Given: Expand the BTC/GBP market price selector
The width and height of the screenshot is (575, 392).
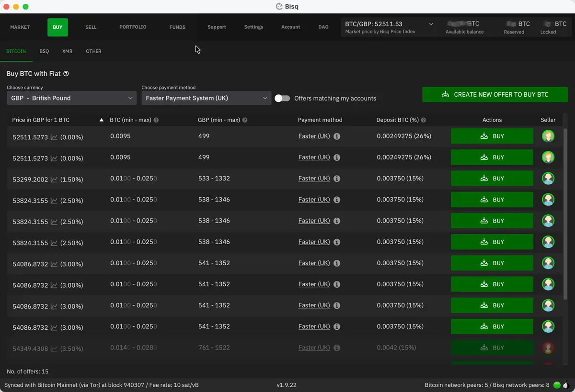Looking at the screenshot, I should point(431,23).
